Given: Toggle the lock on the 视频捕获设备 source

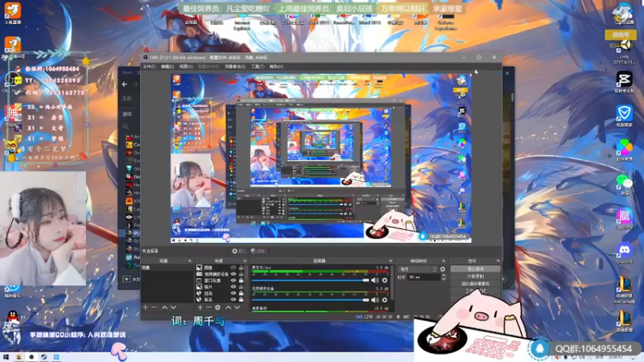Looking at the screenshot, I should point(241,274).
